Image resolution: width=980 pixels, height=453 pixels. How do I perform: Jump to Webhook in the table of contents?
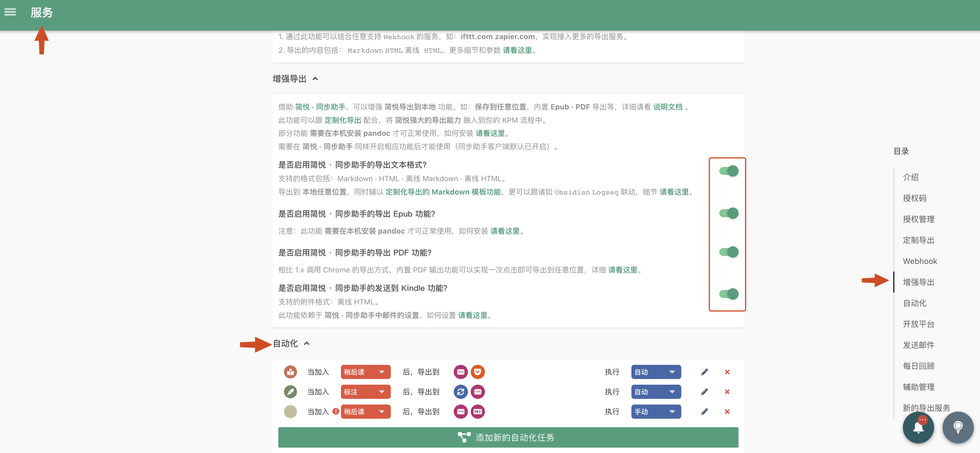click(920, 261)
